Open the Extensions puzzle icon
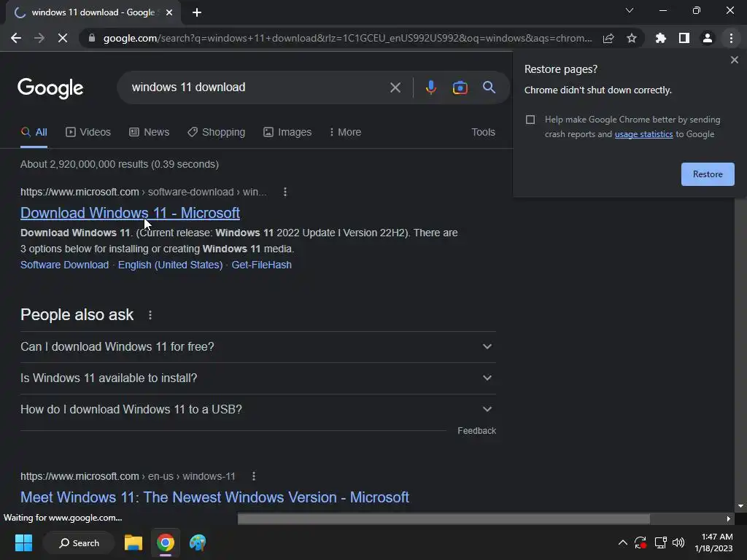747x560 pixels. 661,38
